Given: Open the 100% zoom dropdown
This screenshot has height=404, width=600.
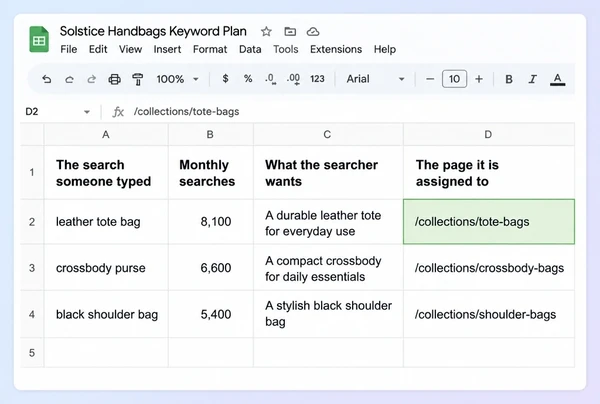Looking at the screenshot, I should point(178,79).
